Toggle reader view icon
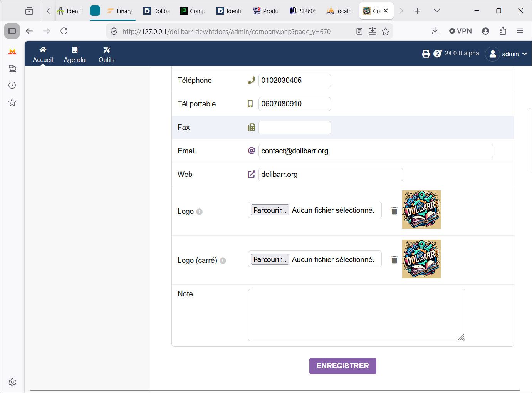 (x=359, y=31)
